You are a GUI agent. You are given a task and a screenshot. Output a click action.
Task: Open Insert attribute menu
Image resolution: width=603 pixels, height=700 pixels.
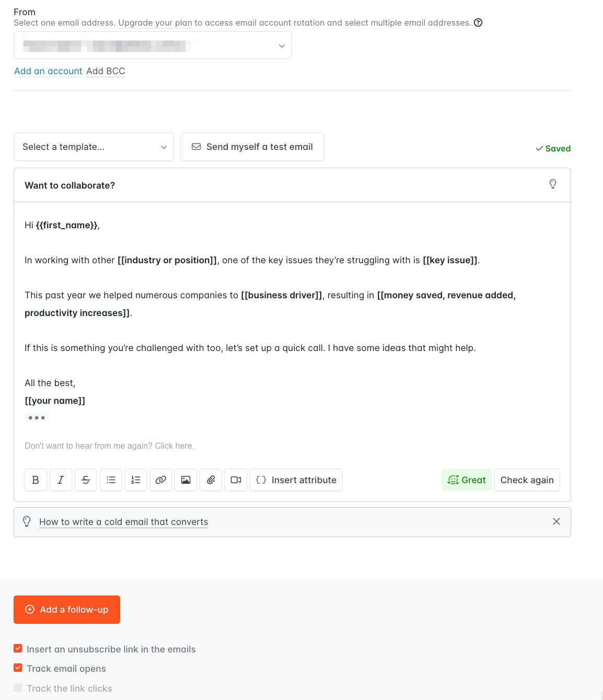click(x=296, y=480)
